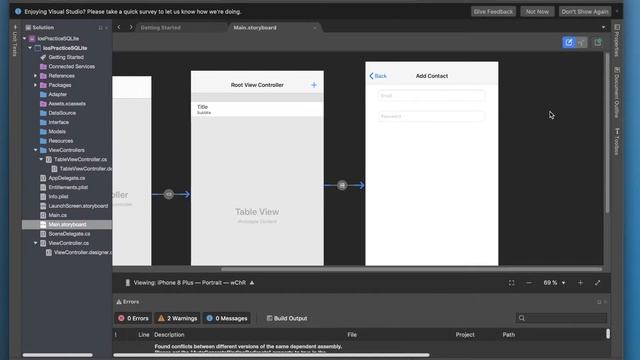
Task: Expand the Packages folder
Action: point(36,85)
